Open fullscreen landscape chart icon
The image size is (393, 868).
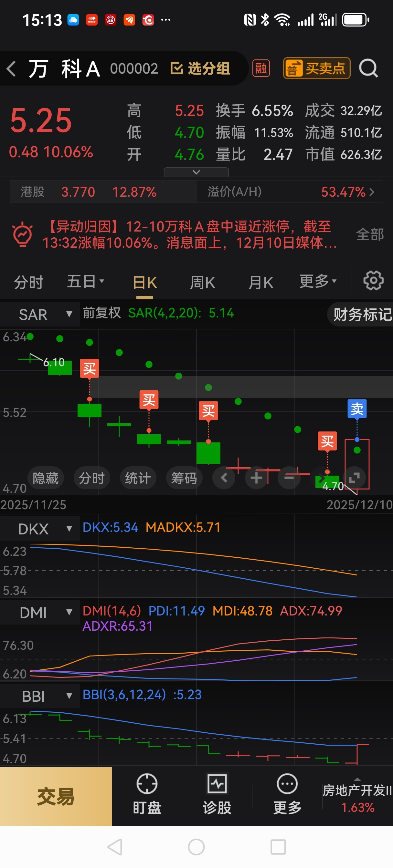354,478
